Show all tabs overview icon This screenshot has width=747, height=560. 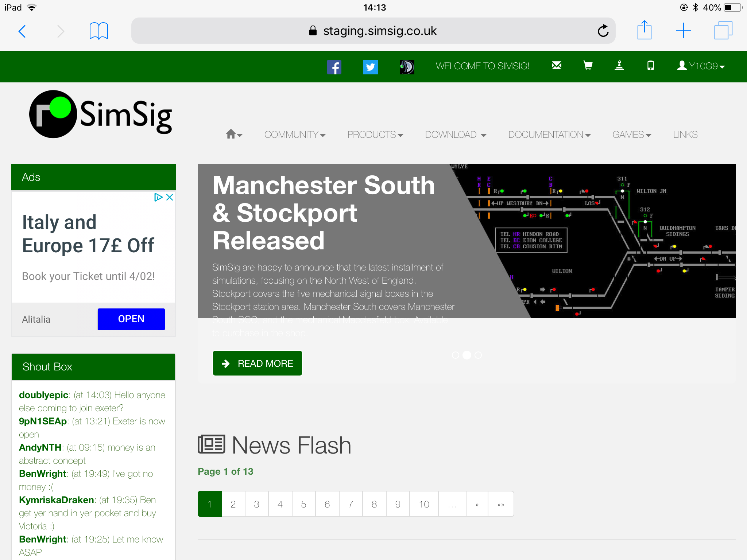[x=723, y=31]
